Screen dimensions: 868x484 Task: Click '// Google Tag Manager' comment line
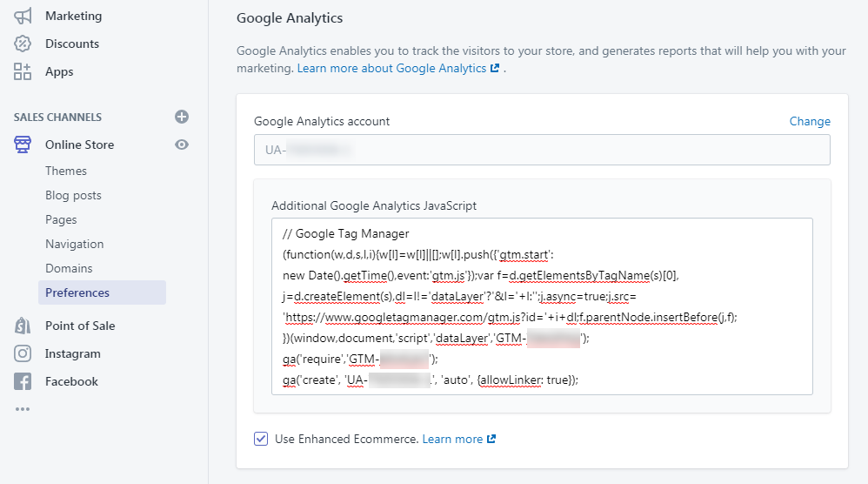[345, 233]
